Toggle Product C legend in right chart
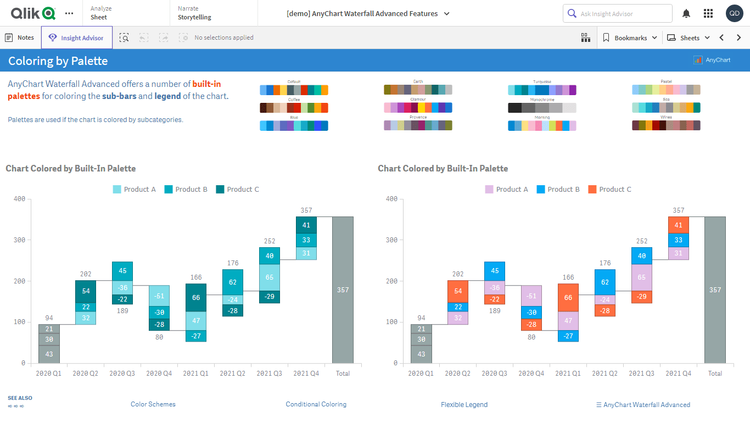The width and height of the screenshot is (750, 422). [608, 189]
